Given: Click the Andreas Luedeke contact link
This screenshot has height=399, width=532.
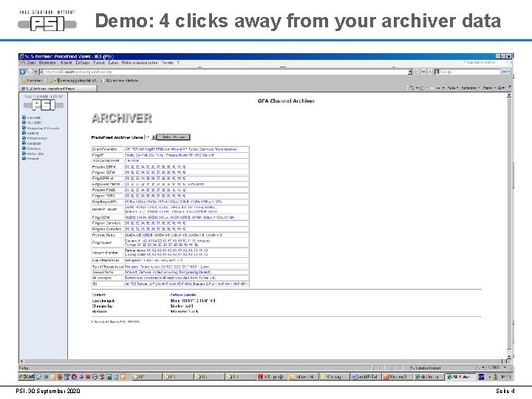Looking at the screenshot, I should coord(183,295).
